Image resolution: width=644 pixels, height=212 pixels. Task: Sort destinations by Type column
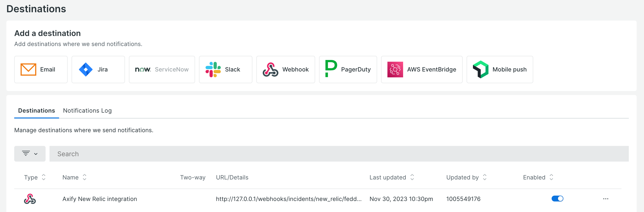(x=44, y=177)
